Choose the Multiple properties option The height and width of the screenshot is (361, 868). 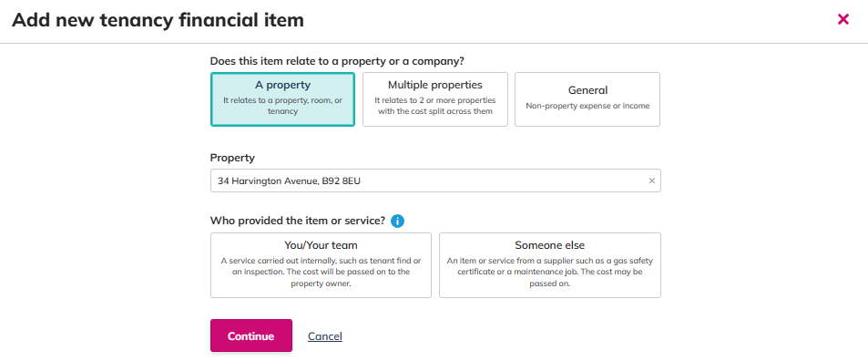(435, 99)
